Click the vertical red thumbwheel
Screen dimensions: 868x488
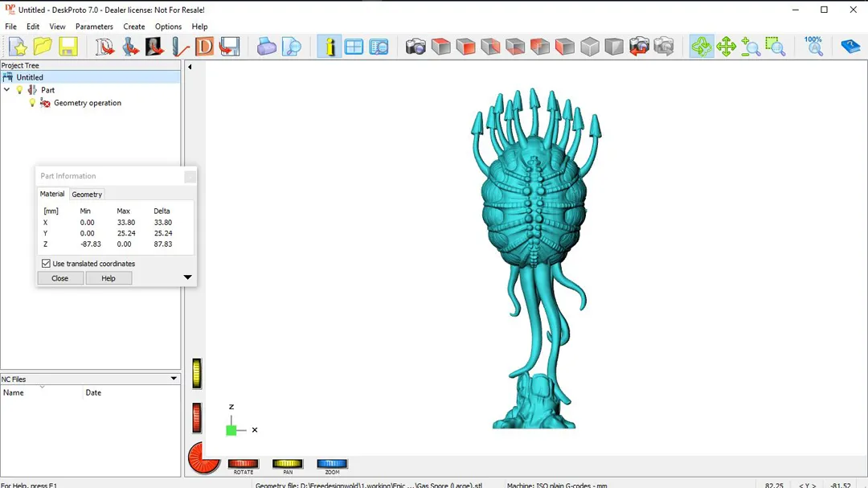tap(197, 417)
